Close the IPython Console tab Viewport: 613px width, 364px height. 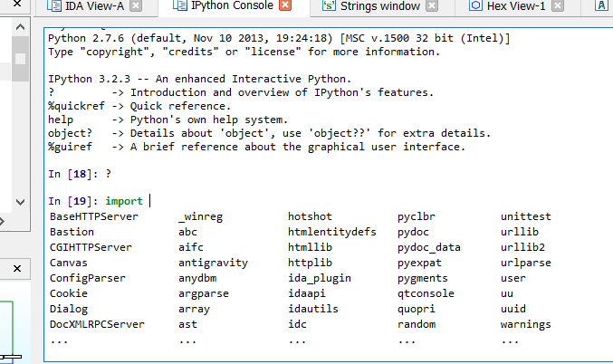284,6
